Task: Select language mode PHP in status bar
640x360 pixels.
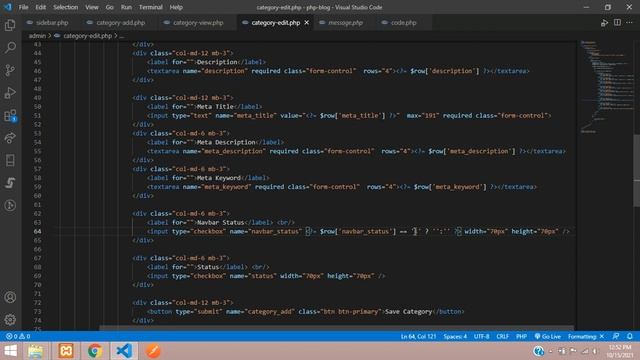Action: 521,336
